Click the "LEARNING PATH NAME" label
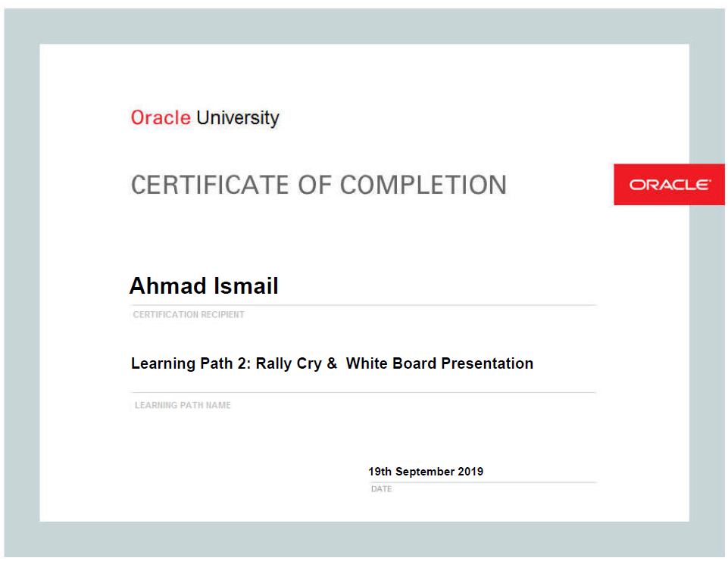Screen dimensions: 728x561 click(x=183, y=405)
